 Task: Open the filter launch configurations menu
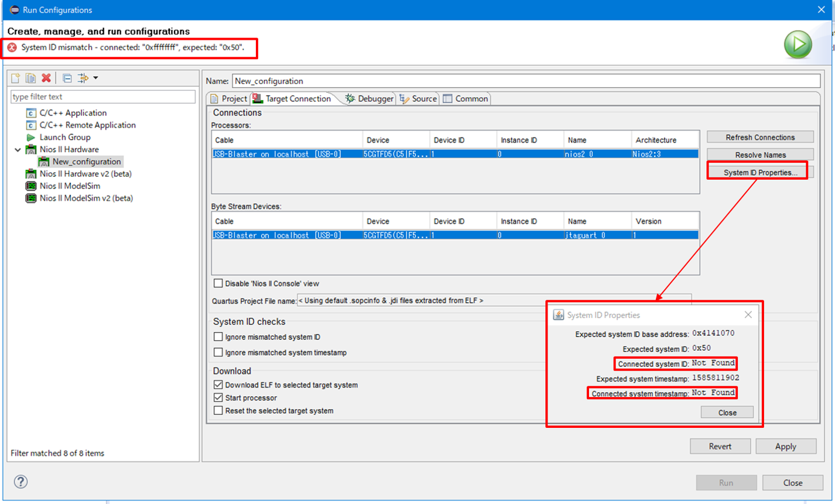point(88,78)
